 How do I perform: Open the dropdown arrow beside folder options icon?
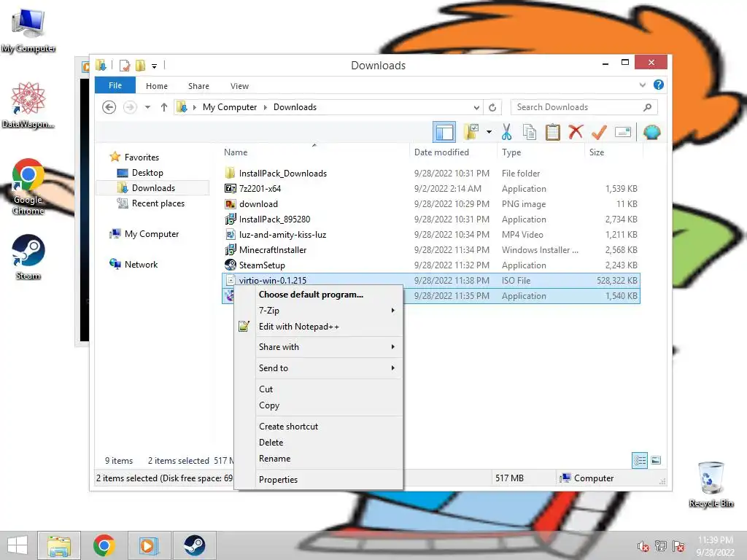pos(489,132)
